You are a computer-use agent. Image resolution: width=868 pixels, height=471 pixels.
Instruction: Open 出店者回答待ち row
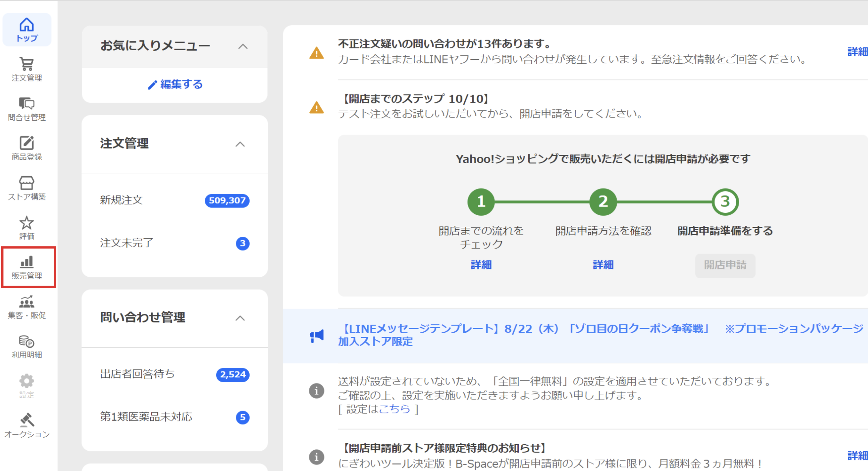[175, 374]
